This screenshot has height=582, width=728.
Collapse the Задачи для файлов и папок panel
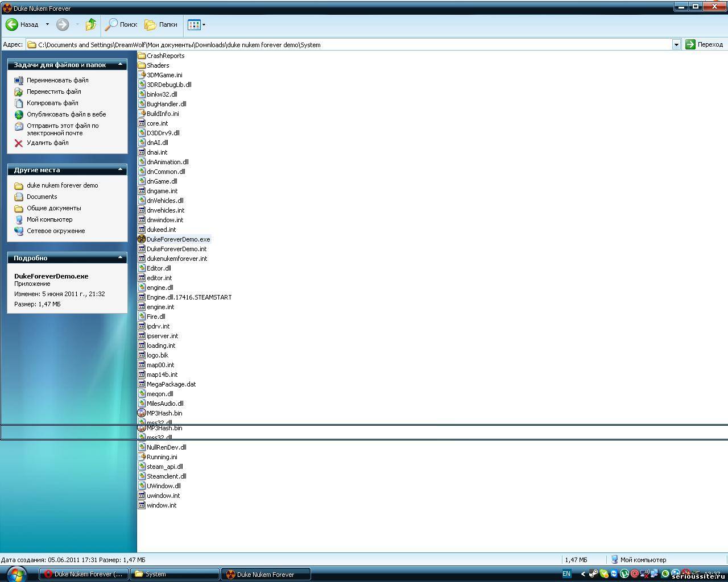click(120, 65)
